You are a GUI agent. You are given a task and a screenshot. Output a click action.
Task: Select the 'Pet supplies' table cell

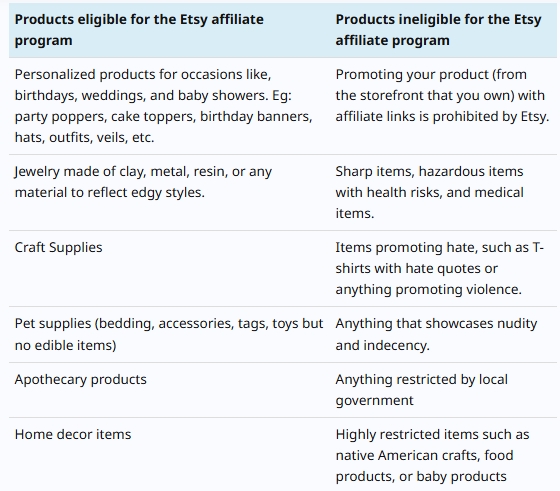pos(169,334)
